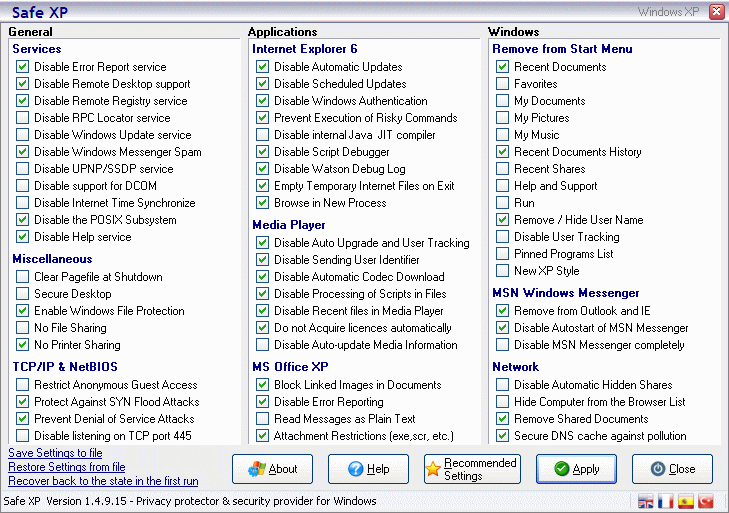Toggle Browse in New Process
Screen dimensions: 729x513
262,202
